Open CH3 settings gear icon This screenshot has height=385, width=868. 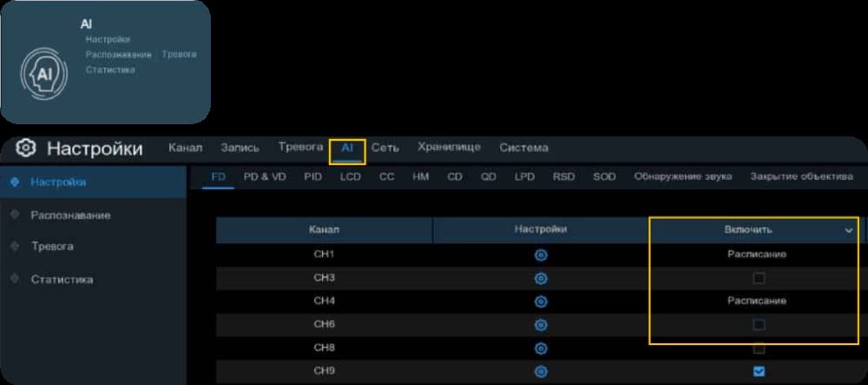pos(541,278)
